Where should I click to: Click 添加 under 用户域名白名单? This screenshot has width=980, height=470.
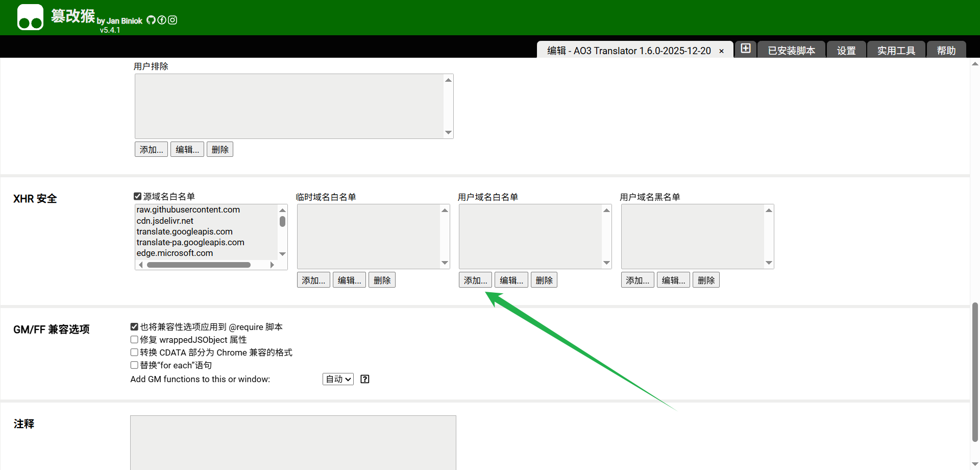coord(475,280)
